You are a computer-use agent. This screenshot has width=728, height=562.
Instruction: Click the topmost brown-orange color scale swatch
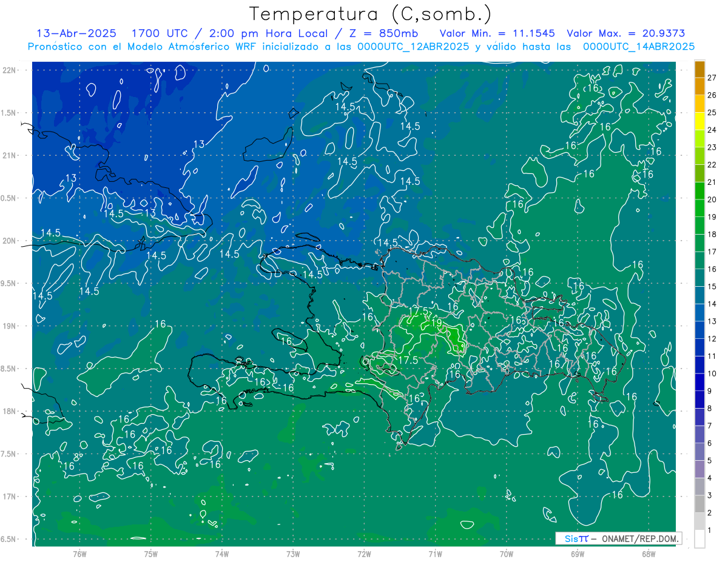(x=699, y=69)
